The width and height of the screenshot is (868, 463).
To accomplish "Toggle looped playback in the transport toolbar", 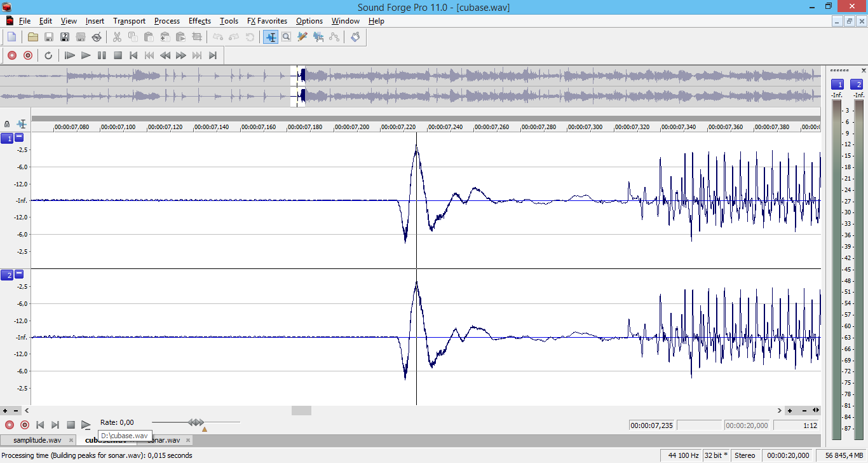I will [48, 55].
